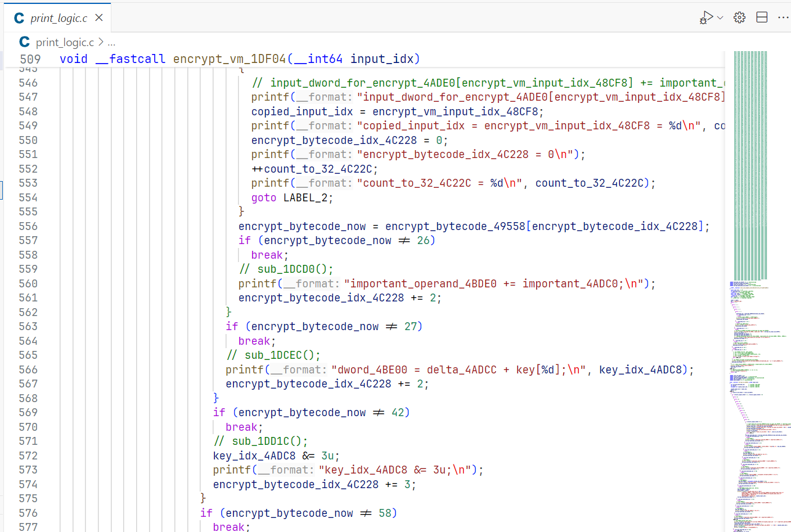Click the goto LABEL_2 statement

point(291,197)
